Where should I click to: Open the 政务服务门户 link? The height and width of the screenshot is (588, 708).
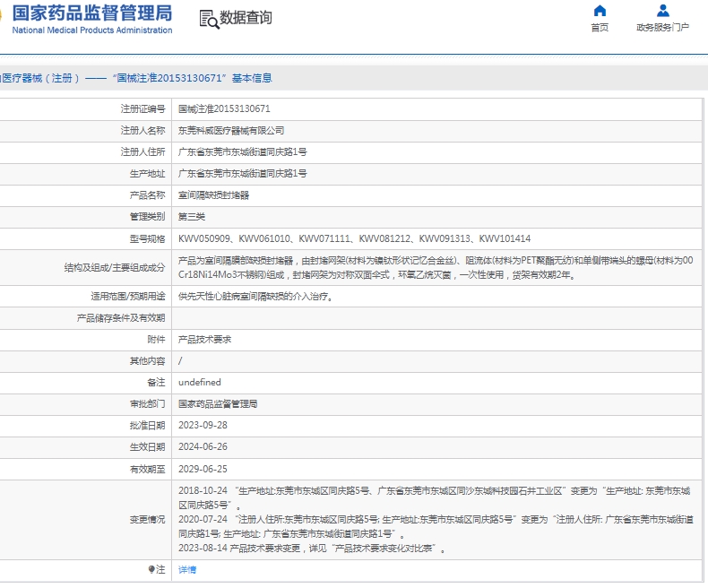click(x=663, y=28)
